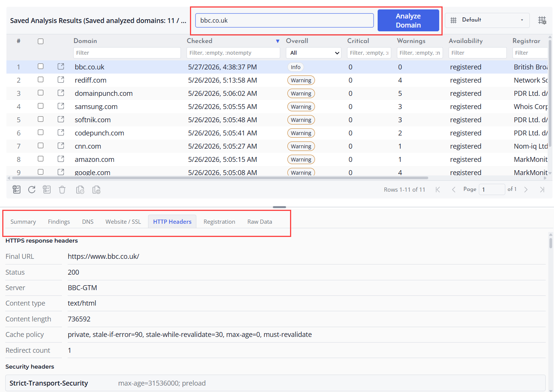Click the Critical column filter field
Screen dimensions: 554x392
pos(369,53)
